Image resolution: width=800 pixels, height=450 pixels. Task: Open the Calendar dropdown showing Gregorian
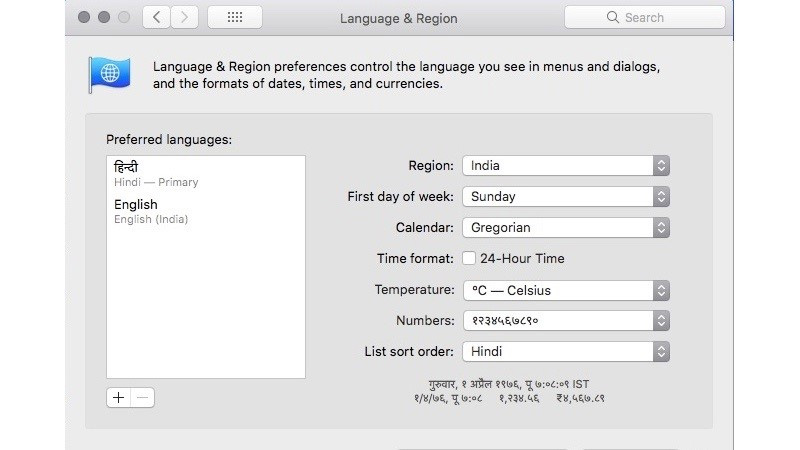pos(565,228)
